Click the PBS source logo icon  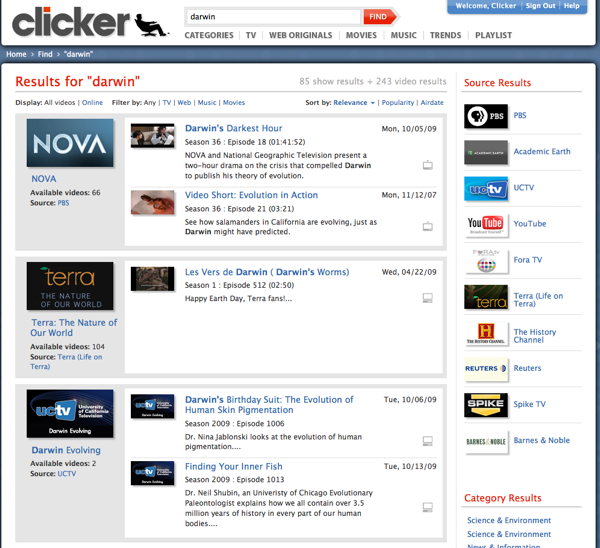pos(486,116)
